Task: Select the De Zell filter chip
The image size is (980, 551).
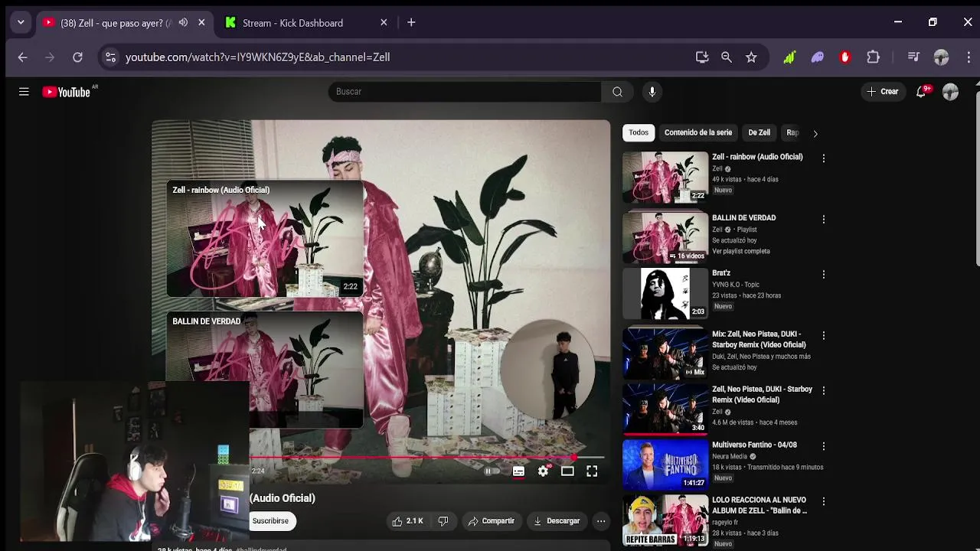Action: click(x=759, y=133)
